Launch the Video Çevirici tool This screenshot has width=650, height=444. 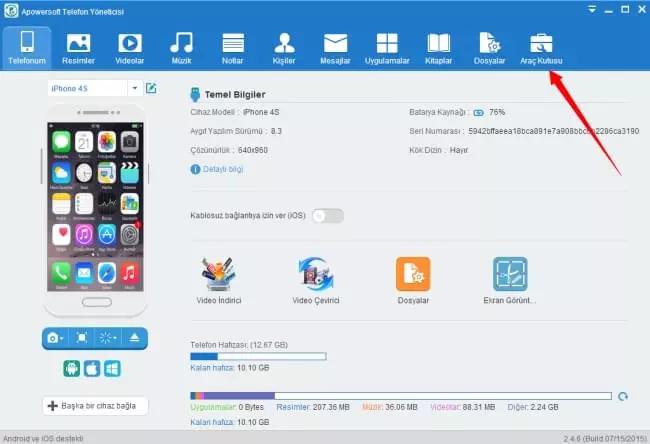316,281
